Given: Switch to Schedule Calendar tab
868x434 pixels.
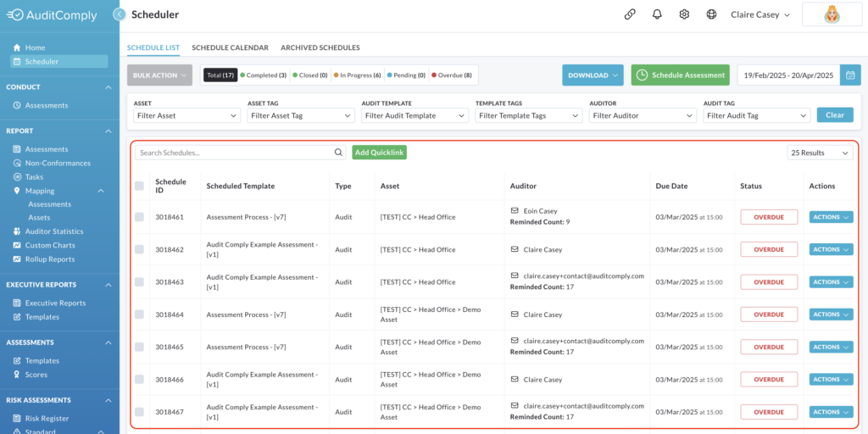Looking at the screenshot, I should pos(231,47).
